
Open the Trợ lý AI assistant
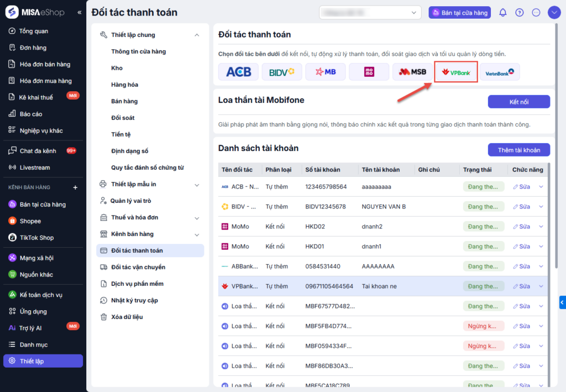pos(30,328)
